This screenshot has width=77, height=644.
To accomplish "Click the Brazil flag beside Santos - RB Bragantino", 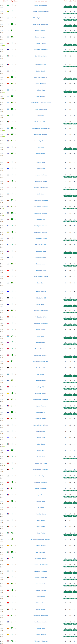I will (x=8, y=5).
